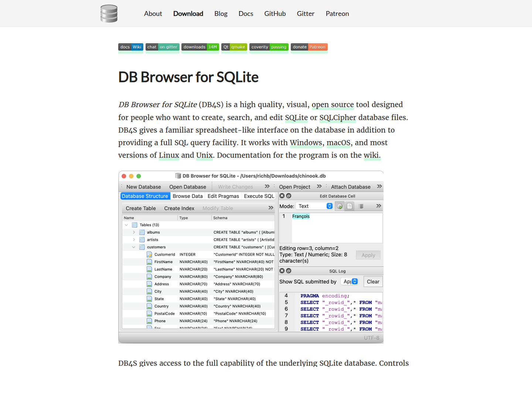Click the greyed Modify Table item

click(x=218, y=208)
